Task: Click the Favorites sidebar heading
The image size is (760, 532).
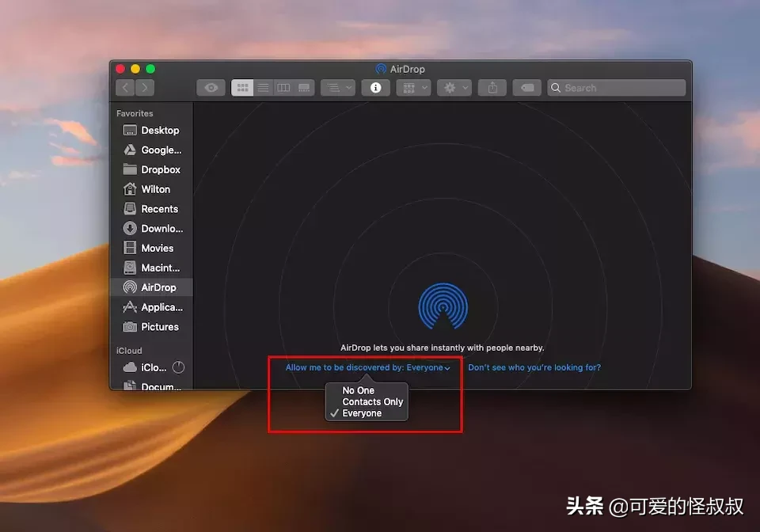Action: click(135, 113)
